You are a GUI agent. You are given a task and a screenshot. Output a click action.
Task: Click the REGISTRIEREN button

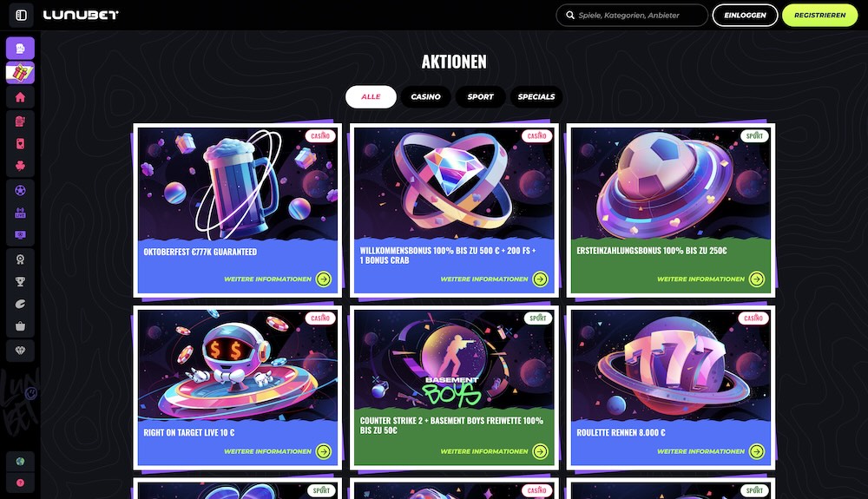click(820, 15)
